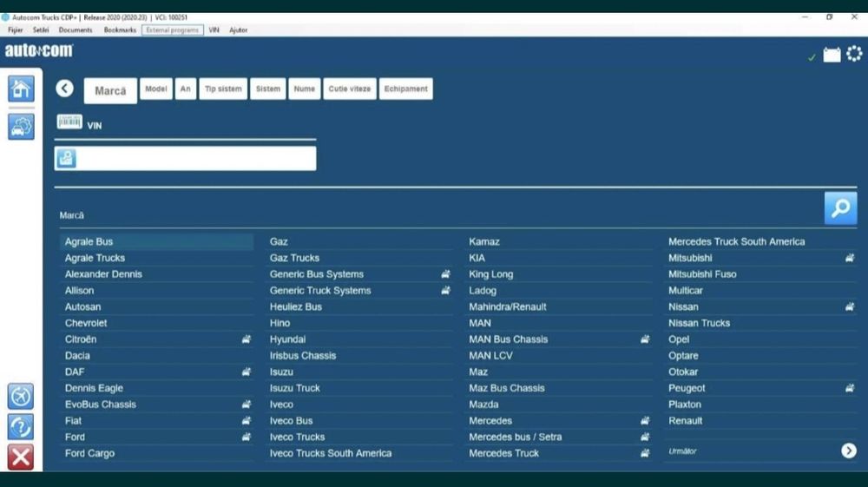This screenshot has width=868, height=487.
Task: Click the car icon beside Peugeot
Action: click(850, 388)
